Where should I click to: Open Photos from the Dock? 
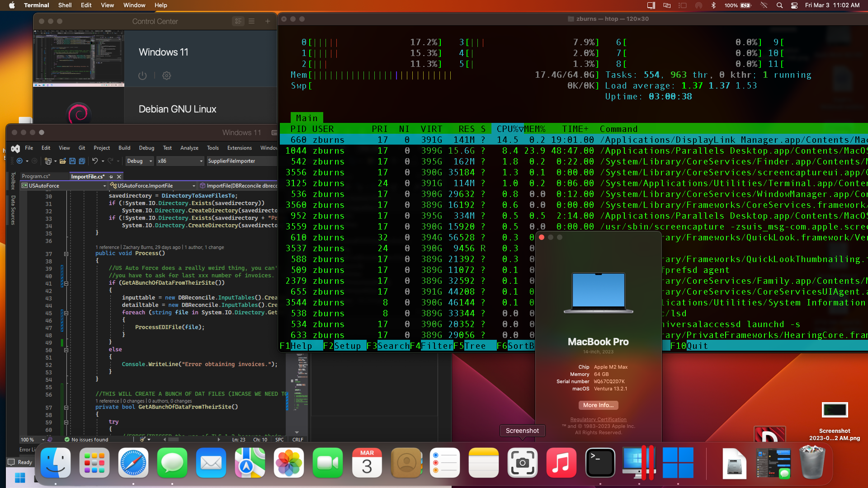click(x=289, y=463)
